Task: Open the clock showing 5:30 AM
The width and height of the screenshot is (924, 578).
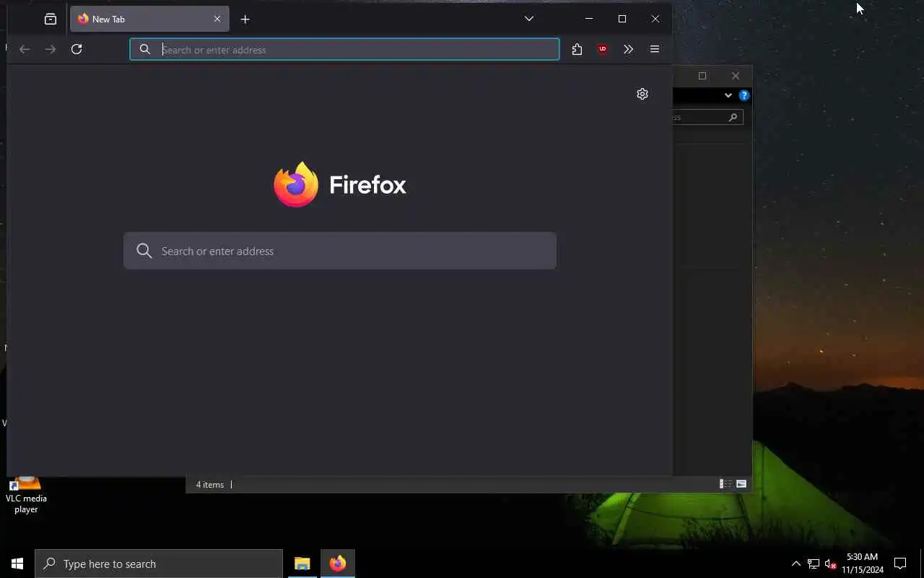Action: (x=863, y=564)
